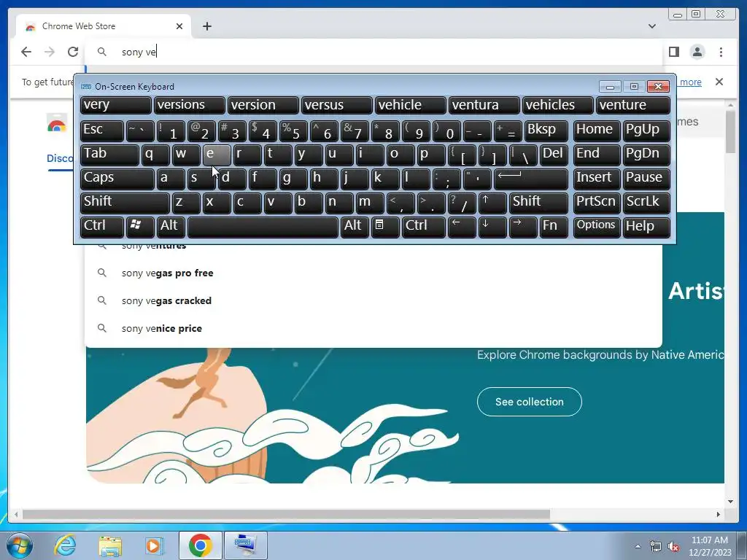This screenshot has height=560, width=747.
Task: Toggle the left Ctrl key
Action: coord(102,227)
